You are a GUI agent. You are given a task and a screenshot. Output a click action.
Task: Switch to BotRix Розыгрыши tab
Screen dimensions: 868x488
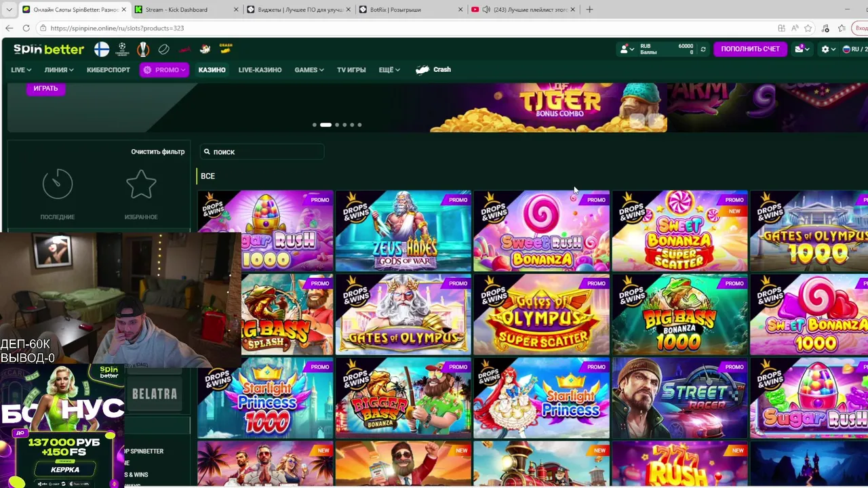point(410,9)
